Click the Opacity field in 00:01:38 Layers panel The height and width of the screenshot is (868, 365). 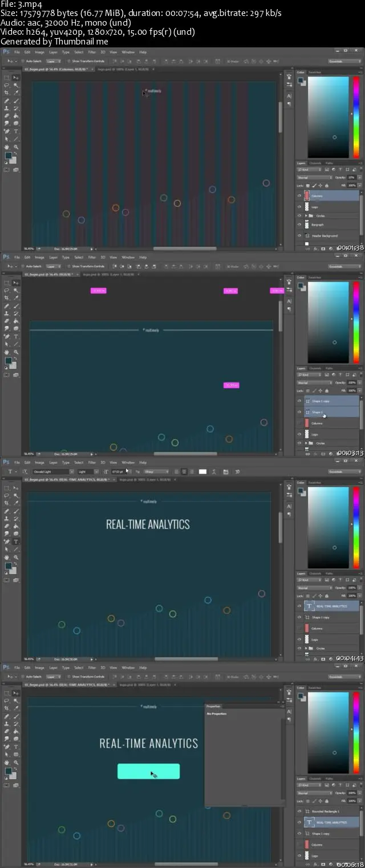coord(352,177)
